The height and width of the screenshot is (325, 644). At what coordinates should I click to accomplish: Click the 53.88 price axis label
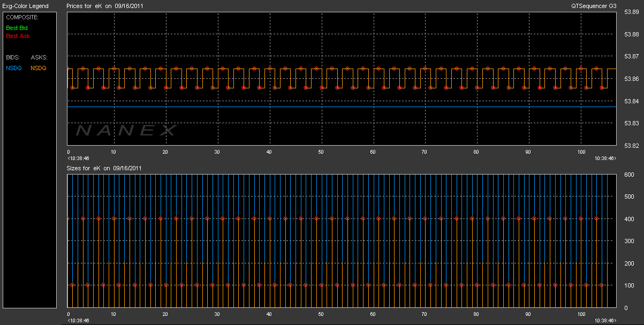coord(632,34)
